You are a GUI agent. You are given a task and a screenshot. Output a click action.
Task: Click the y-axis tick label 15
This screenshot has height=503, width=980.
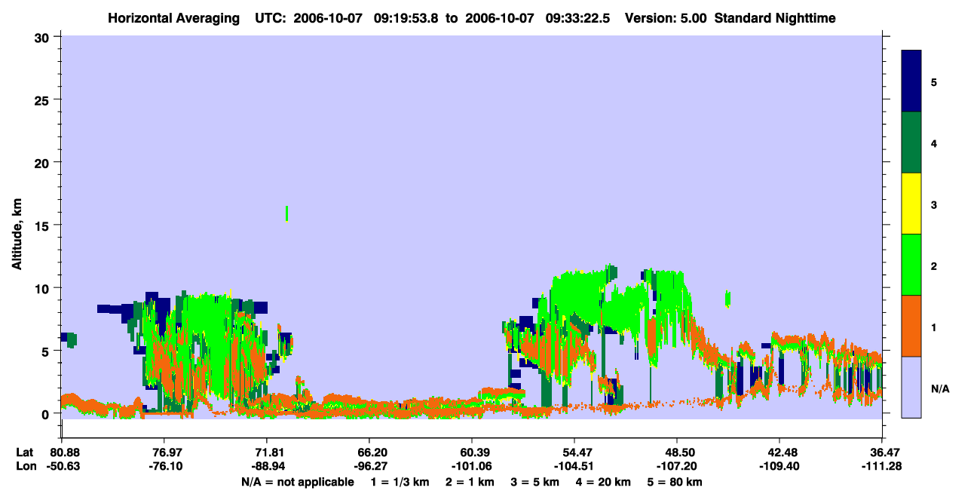[x=44, y=225]
